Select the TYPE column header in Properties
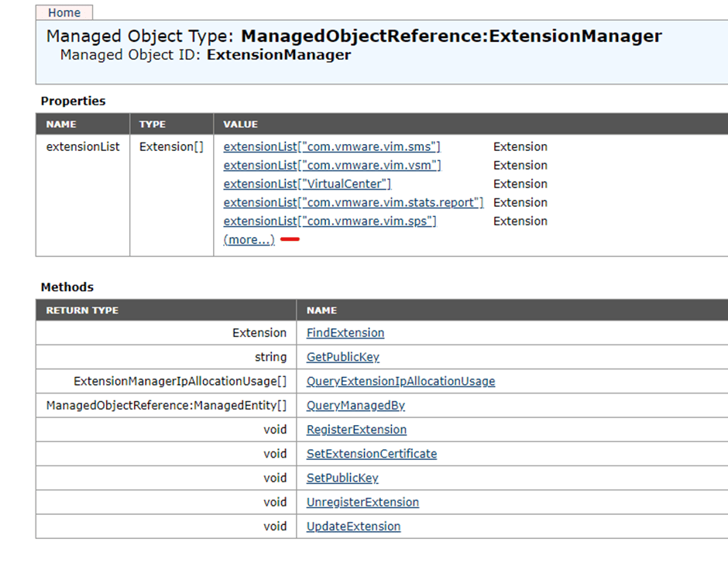728x563 pixels. click(153, 124)
